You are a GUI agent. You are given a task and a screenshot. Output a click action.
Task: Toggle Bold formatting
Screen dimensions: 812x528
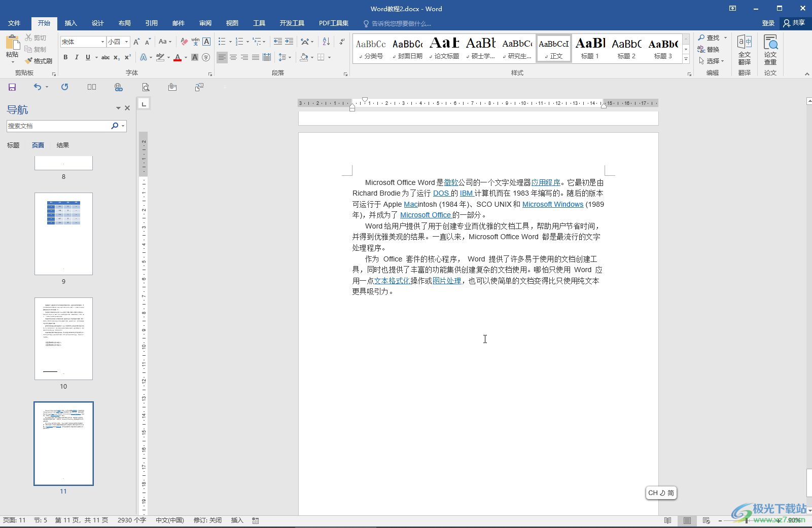[65, 57]
